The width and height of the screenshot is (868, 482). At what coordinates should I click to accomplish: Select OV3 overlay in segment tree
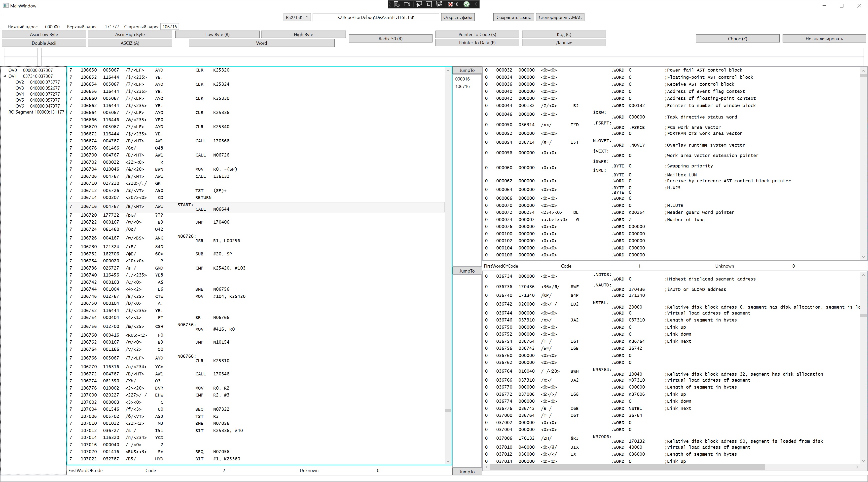click(20, 88)
